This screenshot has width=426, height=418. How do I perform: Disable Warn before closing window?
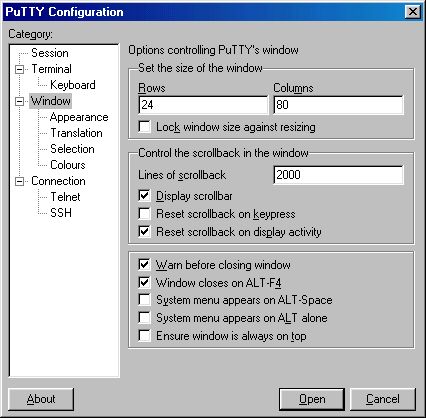point(144,265)
